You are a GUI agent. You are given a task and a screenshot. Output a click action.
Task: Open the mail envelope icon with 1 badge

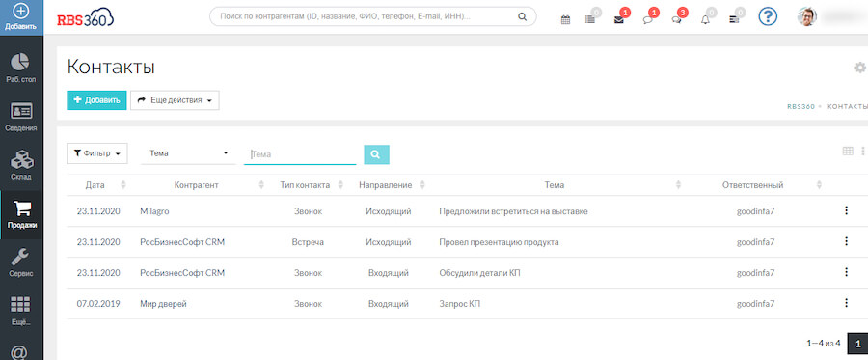point(619,20)
